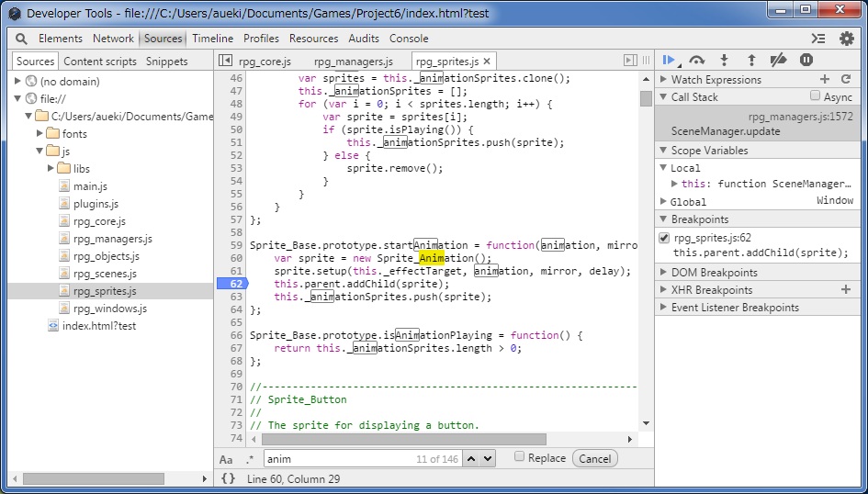Open rpg_windows.js from the file tree
The width and height of the screenshot is (868, 494).
[110, 309]
